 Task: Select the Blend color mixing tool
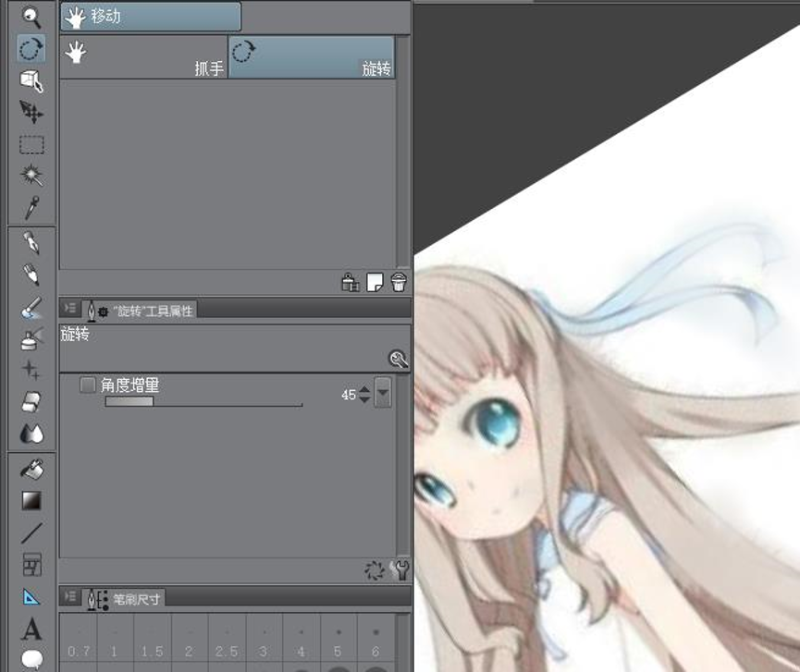coord(31,434)
